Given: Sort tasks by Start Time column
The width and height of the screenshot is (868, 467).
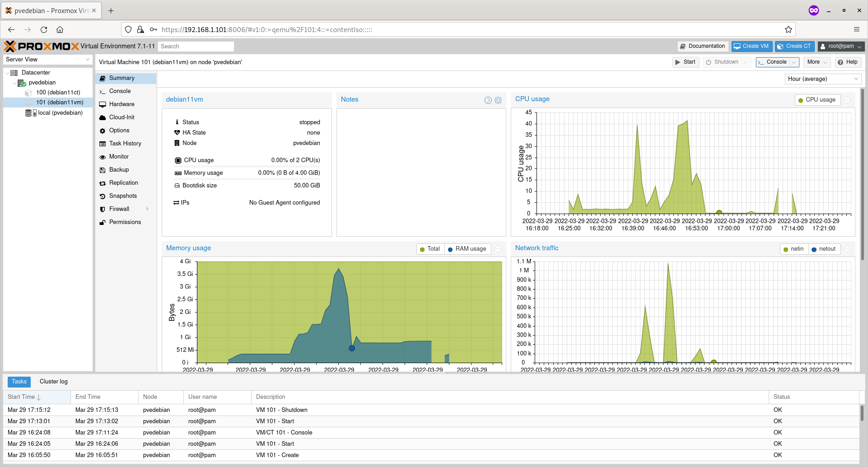Looking at the screenshot, I should [x=37, y=397].
